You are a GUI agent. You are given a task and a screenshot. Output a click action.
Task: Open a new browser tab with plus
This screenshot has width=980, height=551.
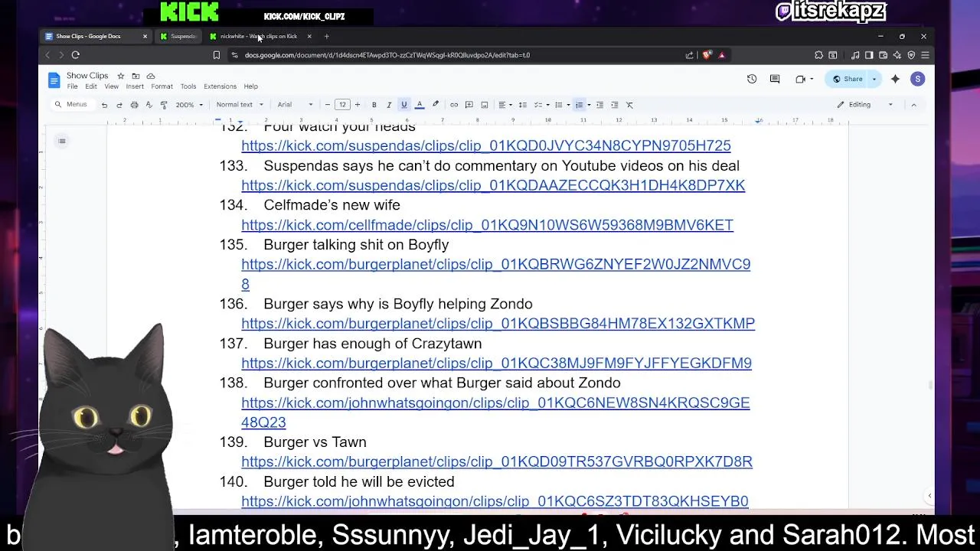[x=326, y=36]
